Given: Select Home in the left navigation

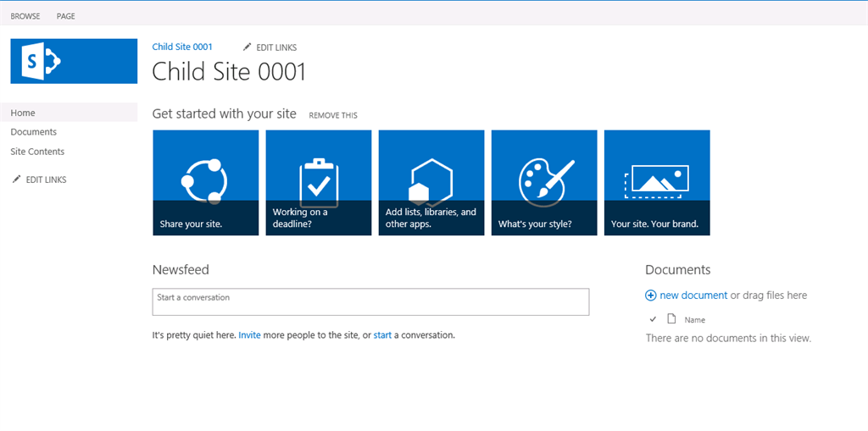Looking at the screenshot, I should tap(23, 113).
